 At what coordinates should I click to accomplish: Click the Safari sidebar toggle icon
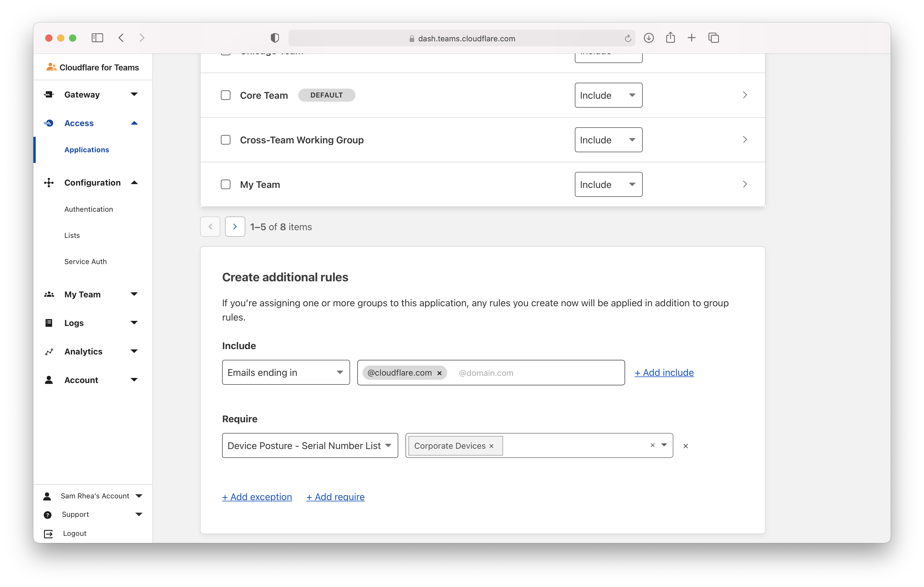click(97, 38)
